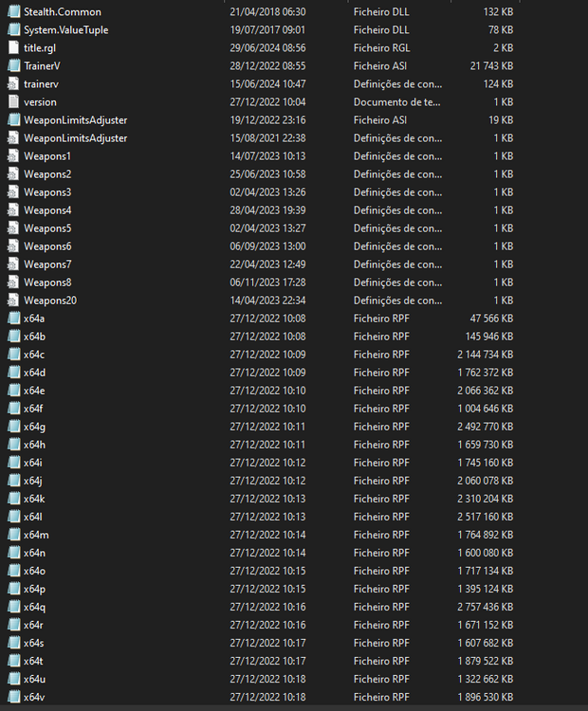Screen dimensions: 588x711
Task: Click the file name x64v
Action: (x=34, y=697)
